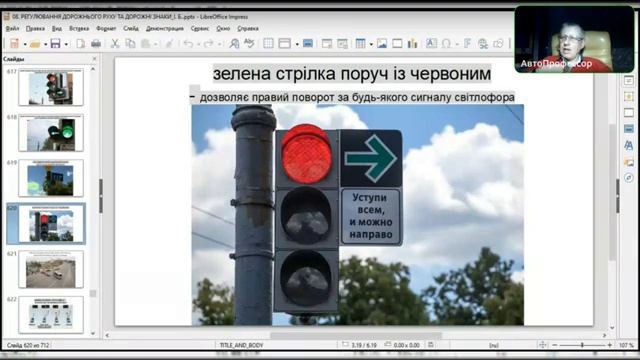The width and height of the screenshot is (640, 360).
Task: Open dropdown arrow next to Undo icon
Action: click(198, 44)
